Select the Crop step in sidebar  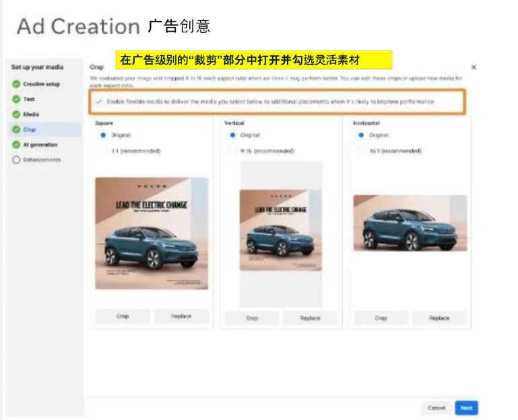point(46,129)
